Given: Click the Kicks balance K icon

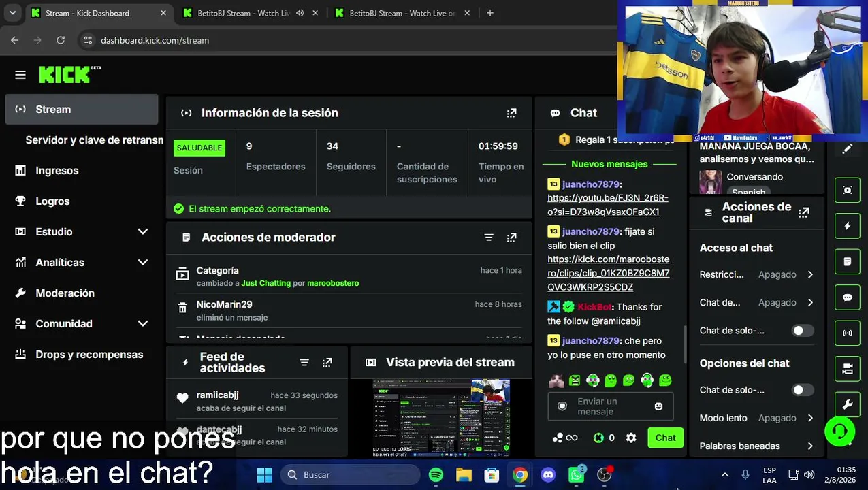Looking at the screenshot, I should point(598,438).
